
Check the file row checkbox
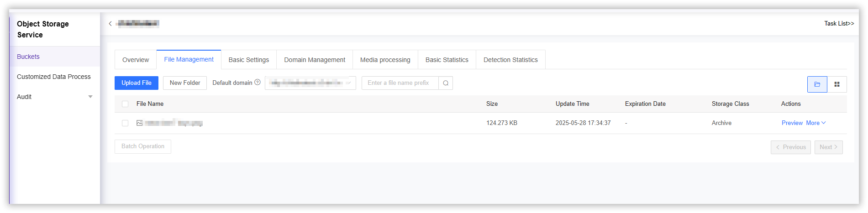(125, 123)
